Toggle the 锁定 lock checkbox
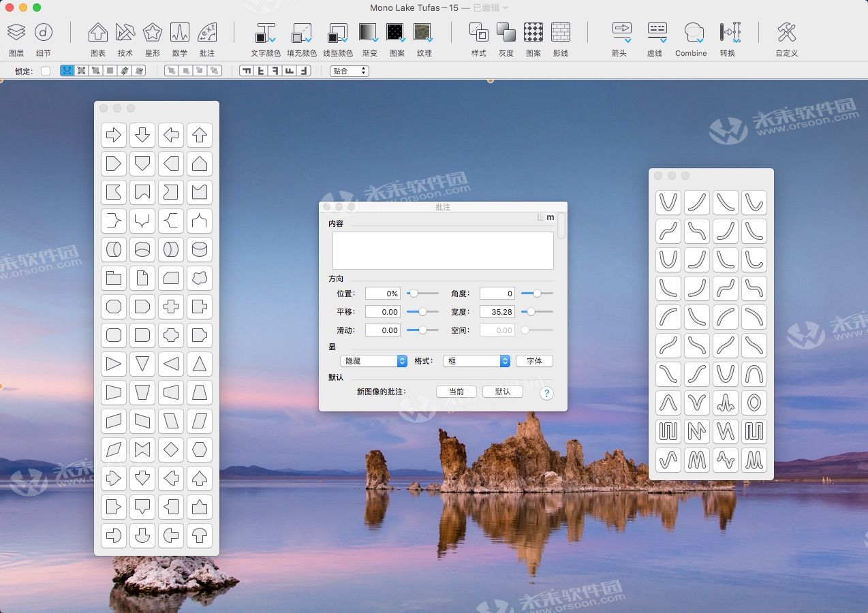The width and height of the screenshot is (868, 613). (46, 71)
